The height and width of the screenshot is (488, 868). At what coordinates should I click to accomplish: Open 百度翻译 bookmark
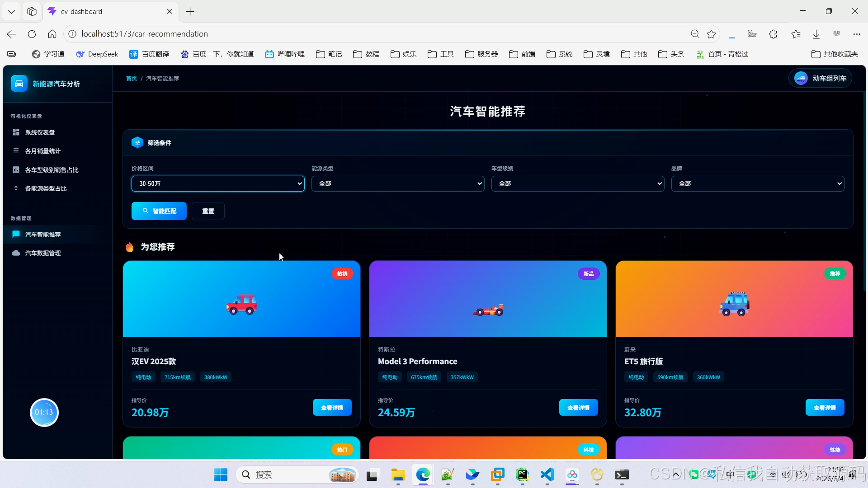(x=149, y=54)
